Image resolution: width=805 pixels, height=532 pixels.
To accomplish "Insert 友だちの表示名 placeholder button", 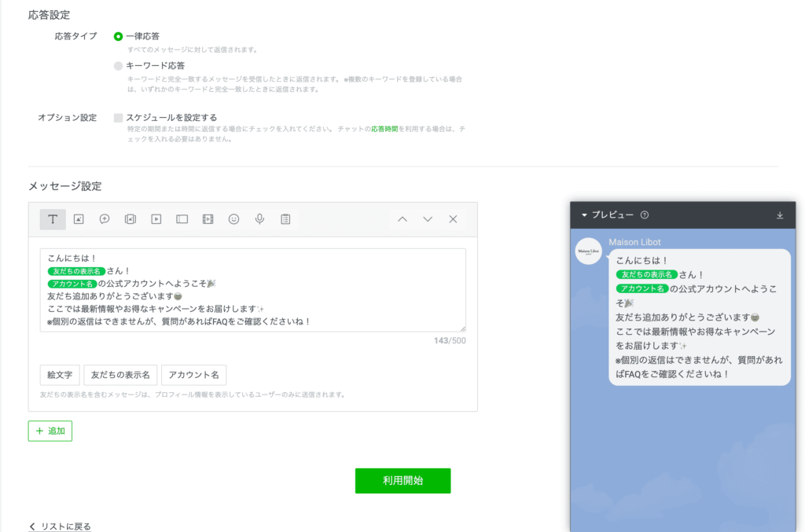I will point(121,375).
